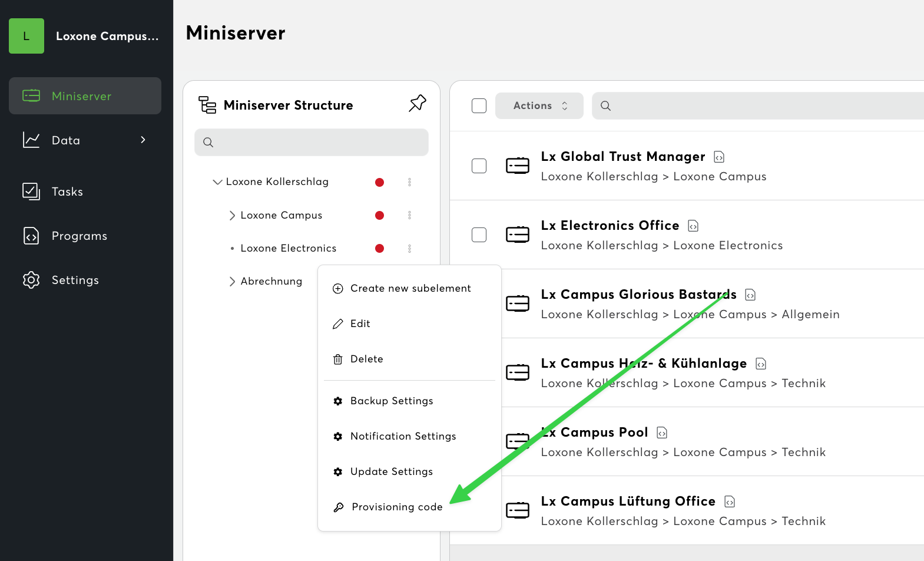Click the red status dot for Loxone Kollerschlag

(379, 182)
